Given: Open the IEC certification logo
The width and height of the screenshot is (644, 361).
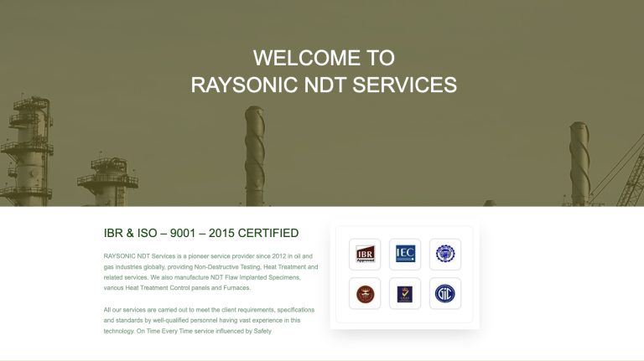Looking at the screenshot, I should (405, 254).
